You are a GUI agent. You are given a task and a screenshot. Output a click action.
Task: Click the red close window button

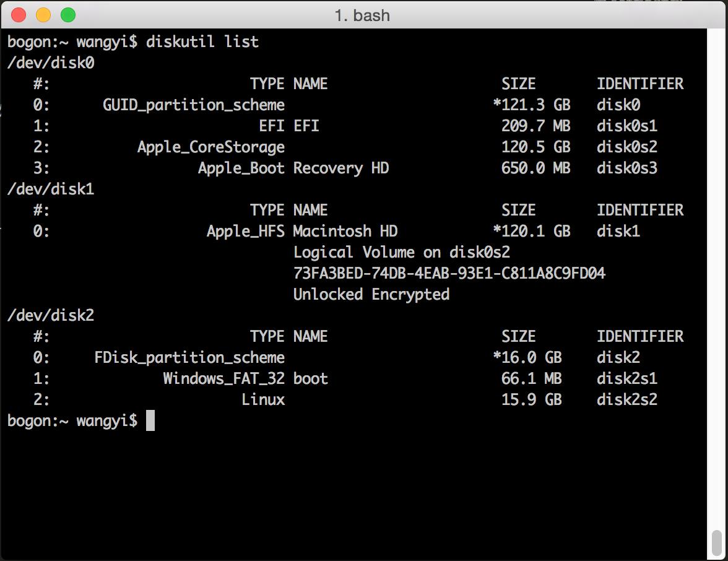(19, 15)
